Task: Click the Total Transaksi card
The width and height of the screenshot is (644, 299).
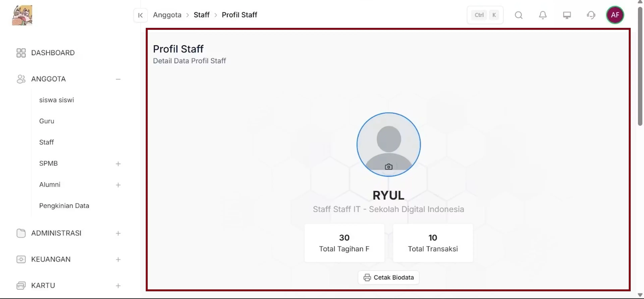Action: tap(433, 243)
